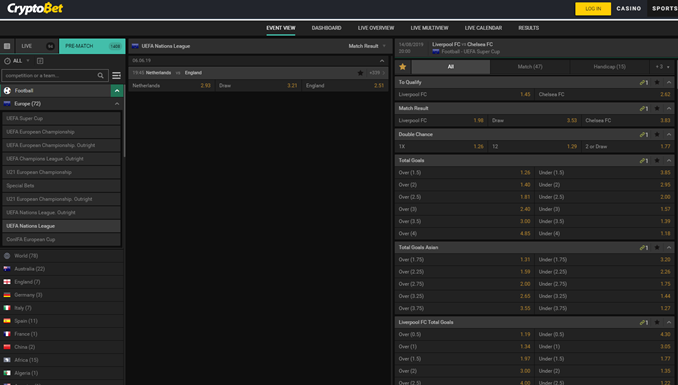The height and width of the screenshot is (385, 678).
Task: Bet on England at 2.51
Action: click(x=345, y=86)
